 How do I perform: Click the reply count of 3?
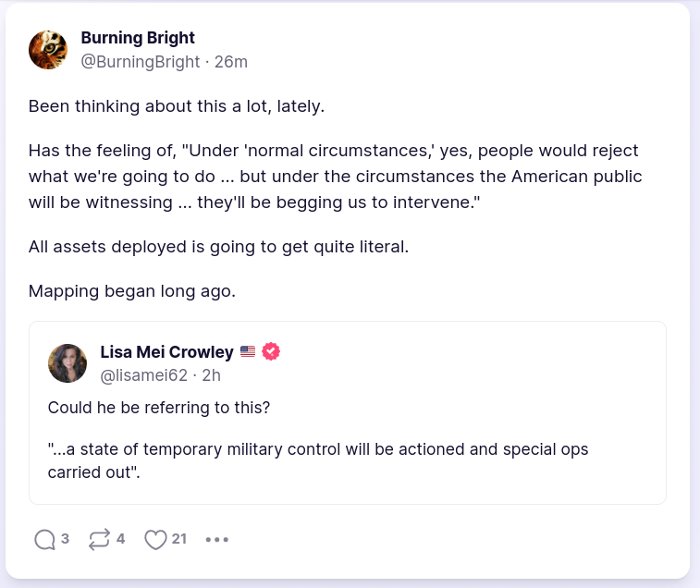[x=65, y=539]
